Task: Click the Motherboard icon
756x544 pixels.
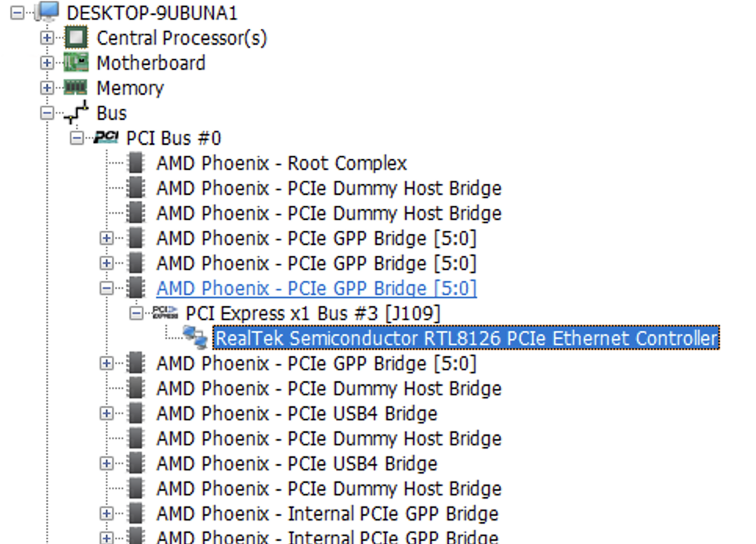Action: tap(76, 63)
